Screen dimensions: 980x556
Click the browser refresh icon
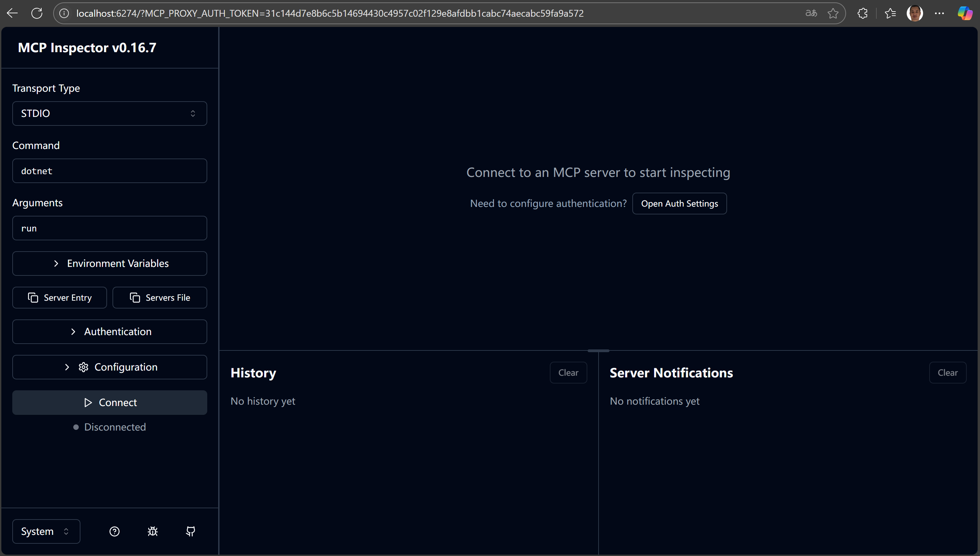(x=37, y=13)
